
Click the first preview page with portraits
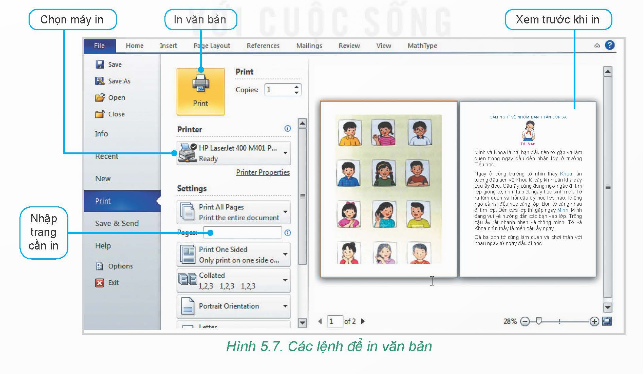(x=389, y=189)
